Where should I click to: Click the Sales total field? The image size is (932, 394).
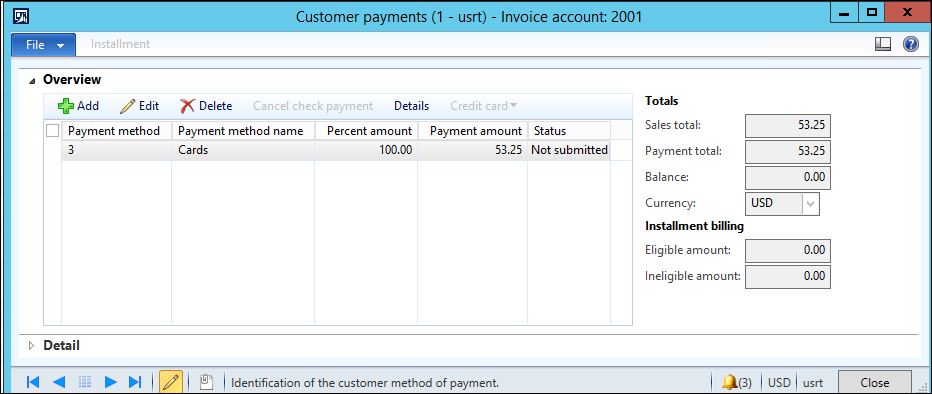(788, 126)
